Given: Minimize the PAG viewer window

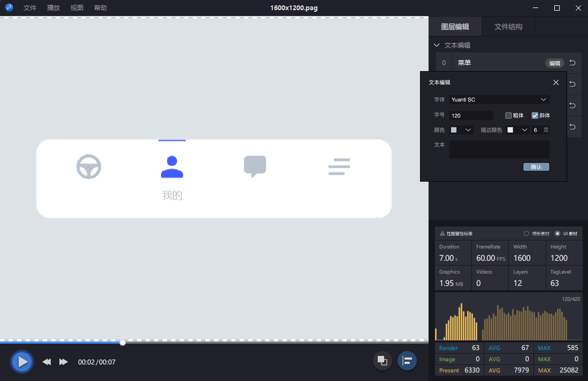Looking at the screenshot, I should click(536, 8).
